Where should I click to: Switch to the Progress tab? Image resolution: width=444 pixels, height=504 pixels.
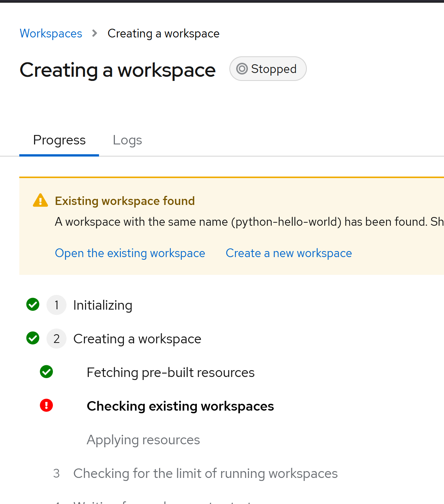(x=59, y=140)
